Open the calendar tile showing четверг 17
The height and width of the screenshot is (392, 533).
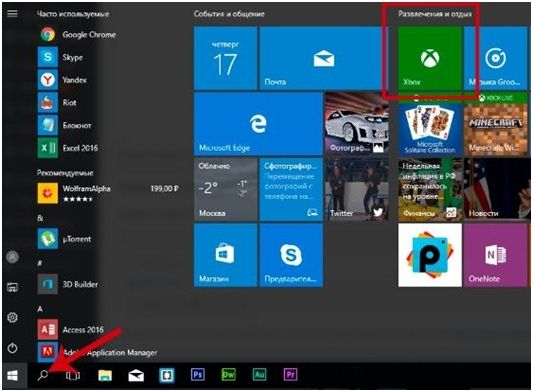pos(225,58)
